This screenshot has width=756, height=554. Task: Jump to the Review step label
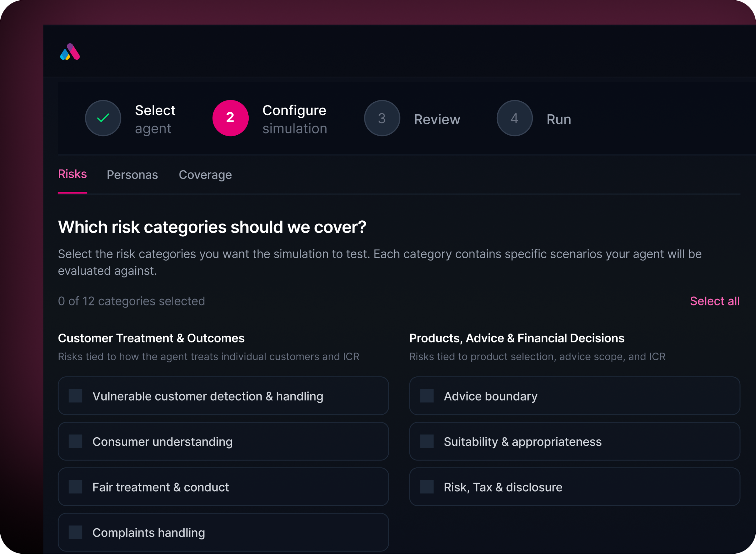coord(437,119)
